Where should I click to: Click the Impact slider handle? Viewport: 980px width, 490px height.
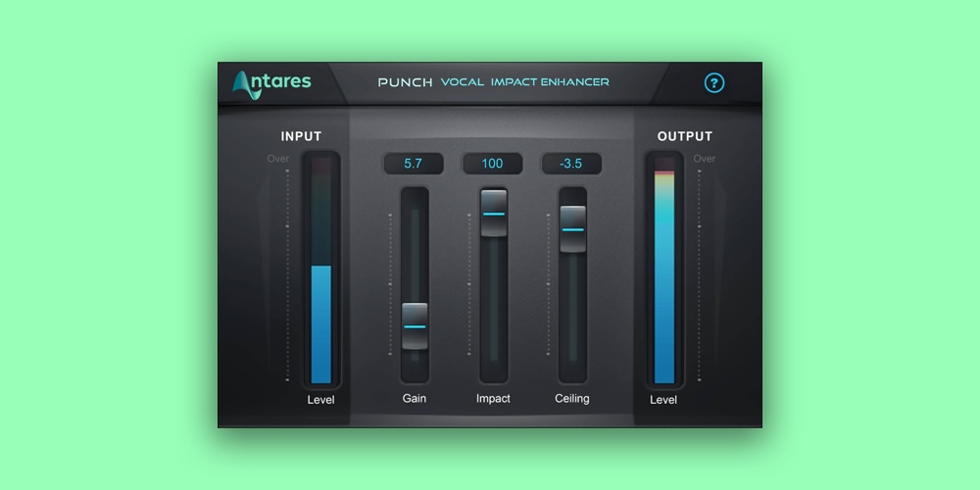(x=494, y=213)
